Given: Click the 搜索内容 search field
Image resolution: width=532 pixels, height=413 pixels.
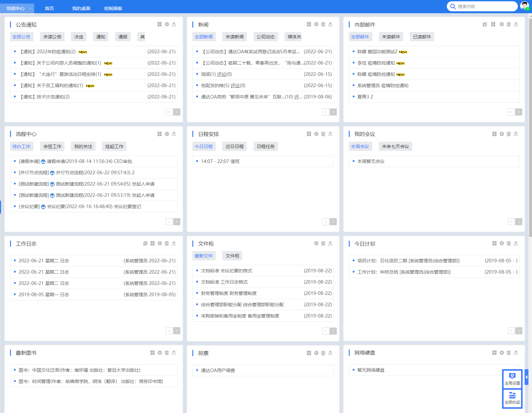Looking at the screenshot, I should (x=484, y=6).
